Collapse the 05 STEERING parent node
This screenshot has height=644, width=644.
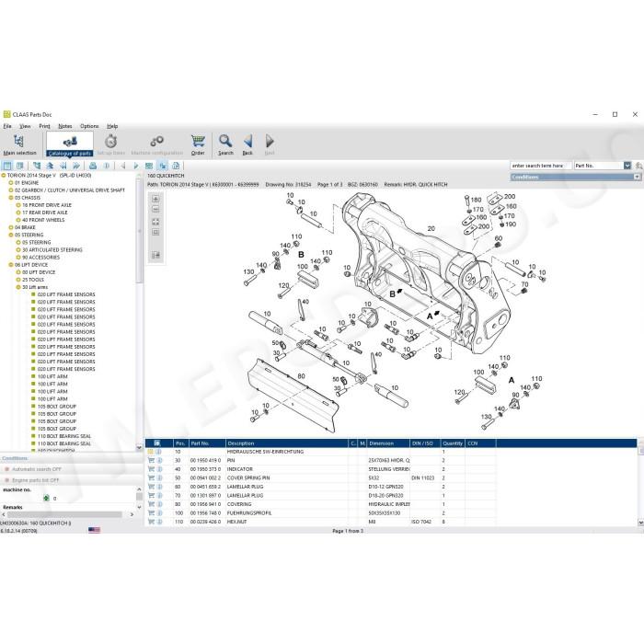[x=11, y=235]
